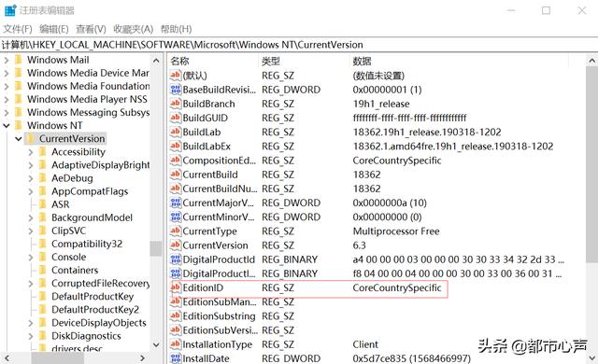The width and height of the screenshot is (598, 364).
Task: Select the CompositionEd... string value icon
Action: click(x=176, y=160)
